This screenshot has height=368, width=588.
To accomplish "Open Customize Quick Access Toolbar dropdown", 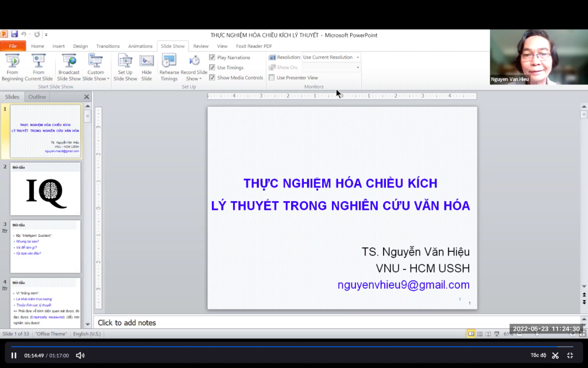I will click(46, 34).
